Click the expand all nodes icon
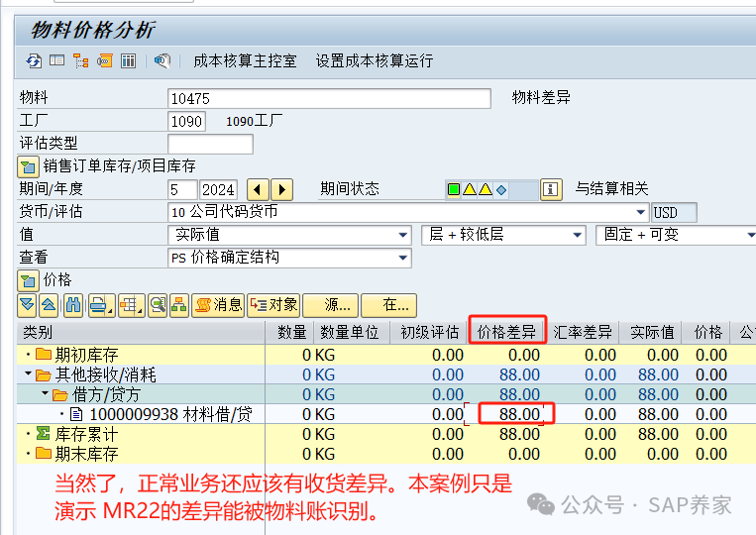Viewport: 756px width, 535px height. click(28, 305)
